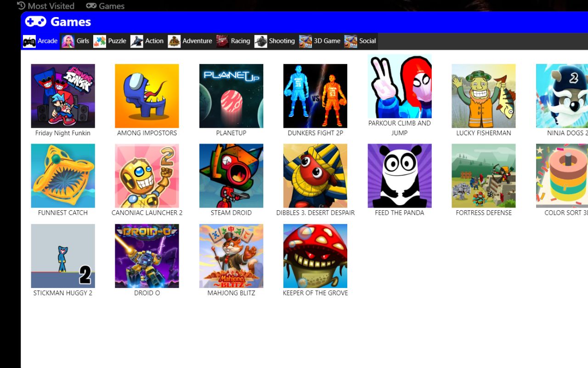
Task: Open Stickman Huggy 2 game icon
Action: click(x=63, y=256)
